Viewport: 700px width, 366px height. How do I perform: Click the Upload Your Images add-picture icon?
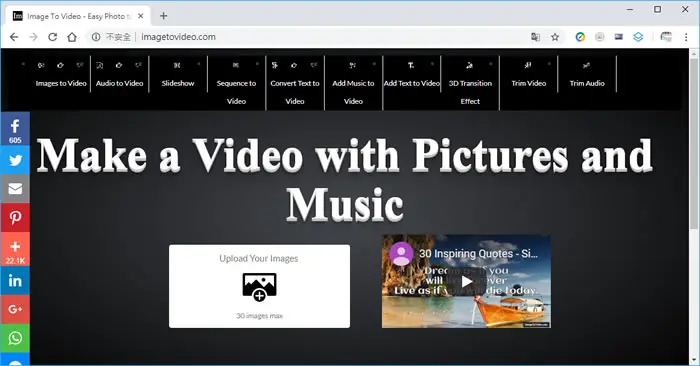[x=259, y=287]
